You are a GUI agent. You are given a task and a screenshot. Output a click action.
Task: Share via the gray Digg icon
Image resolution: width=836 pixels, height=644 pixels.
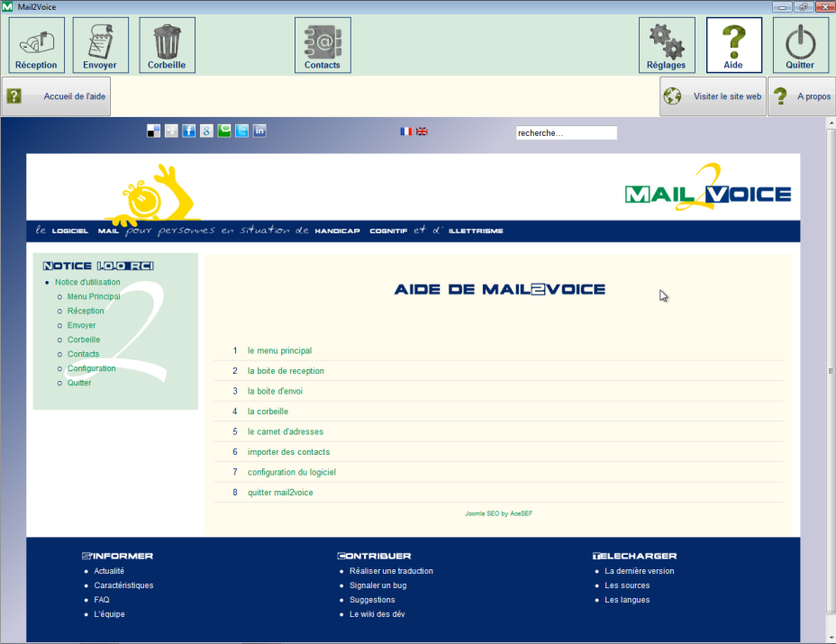pos(171,132)
